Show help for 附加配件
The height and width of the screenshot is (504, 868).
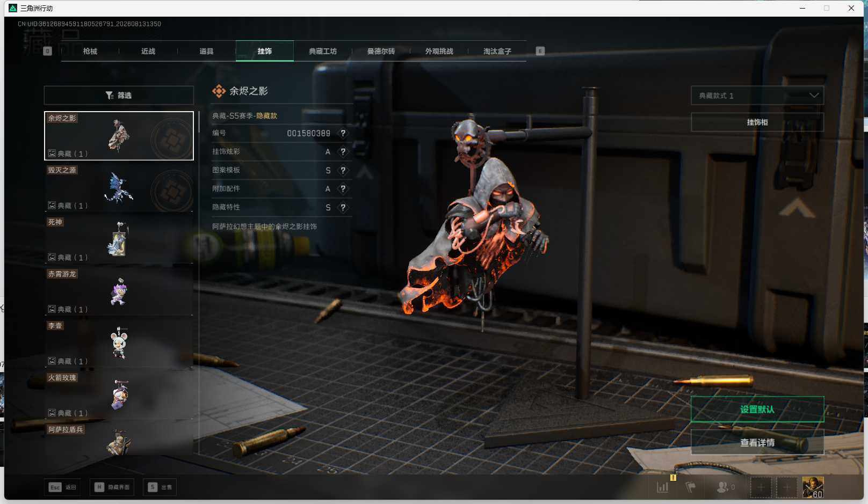tap(343, 189)
